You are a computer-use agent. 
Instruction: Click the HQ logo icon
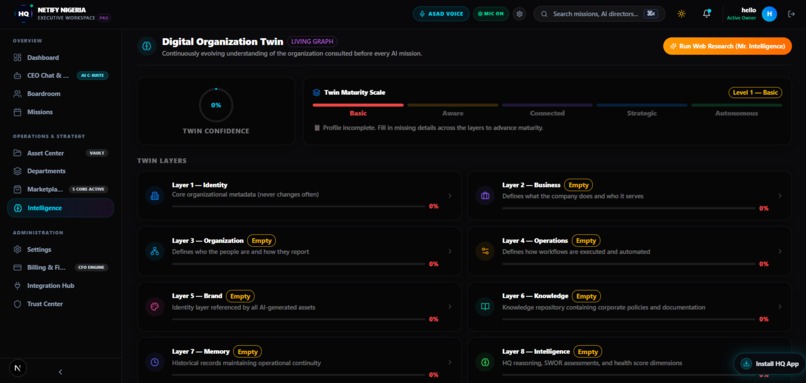click(23, 13)
